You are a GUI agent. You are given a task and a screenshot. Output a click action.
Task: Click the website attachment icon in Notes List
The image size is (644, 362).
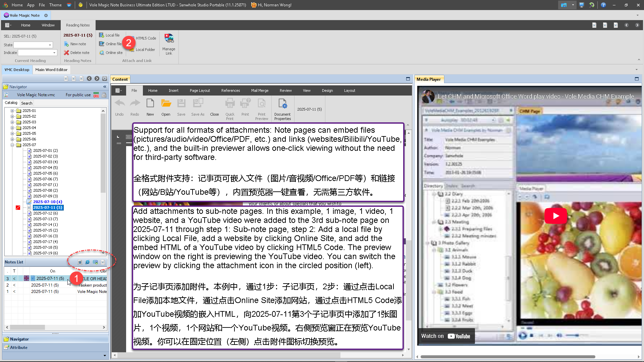[88, 262]
